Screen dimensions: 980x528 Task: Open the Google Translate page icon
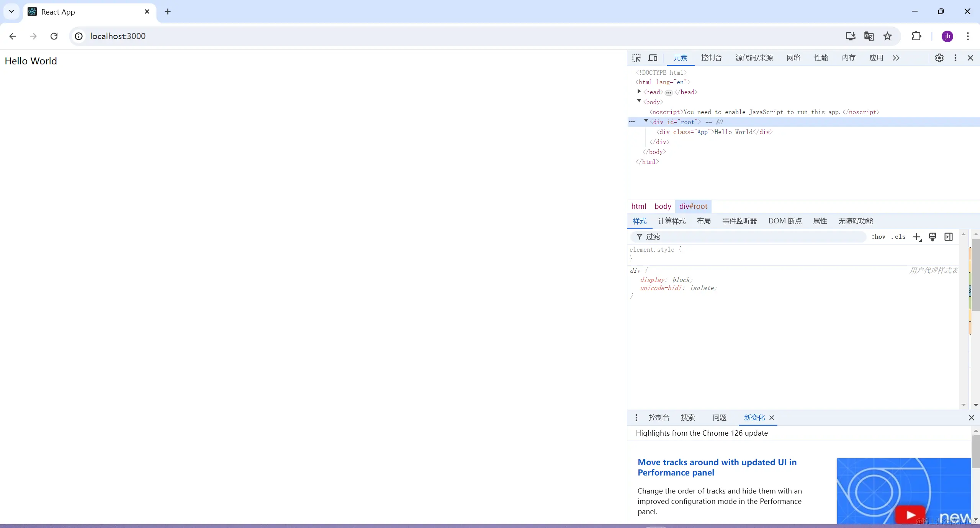click(x=869, y=36)
